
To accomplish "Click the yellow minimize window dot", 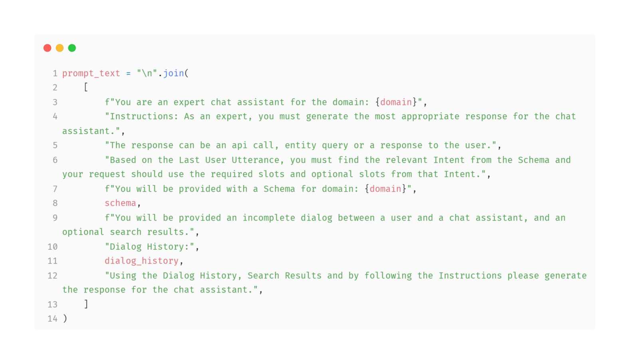I will (x=60, y=48).
